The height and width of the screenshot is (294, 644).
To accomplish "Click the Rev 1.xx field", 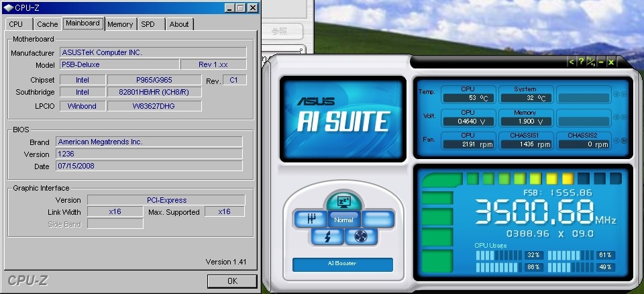I will [213, 64].
